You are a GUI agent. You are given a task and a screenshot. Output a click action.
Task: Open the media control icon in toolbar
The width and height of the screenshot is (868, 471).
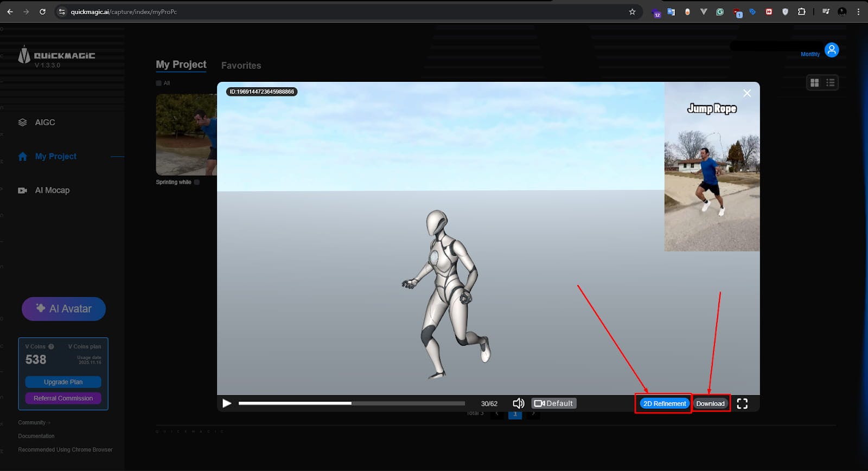(826, 11)
